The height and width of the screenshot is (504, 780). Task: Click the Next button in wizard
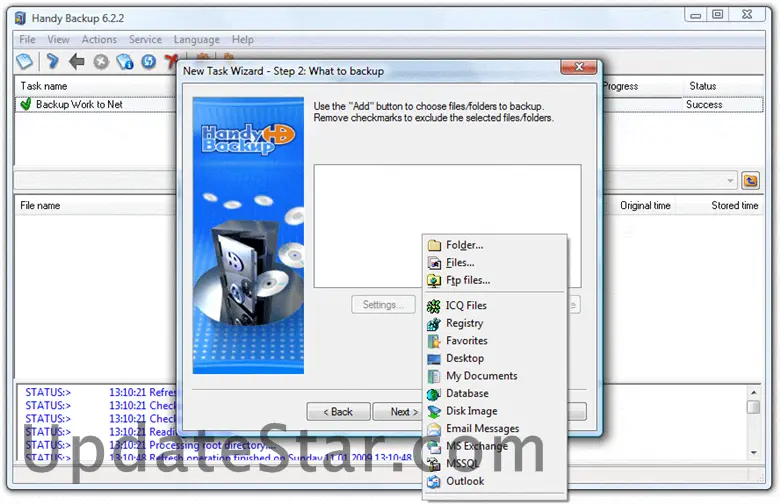click(x=397, y=412)
